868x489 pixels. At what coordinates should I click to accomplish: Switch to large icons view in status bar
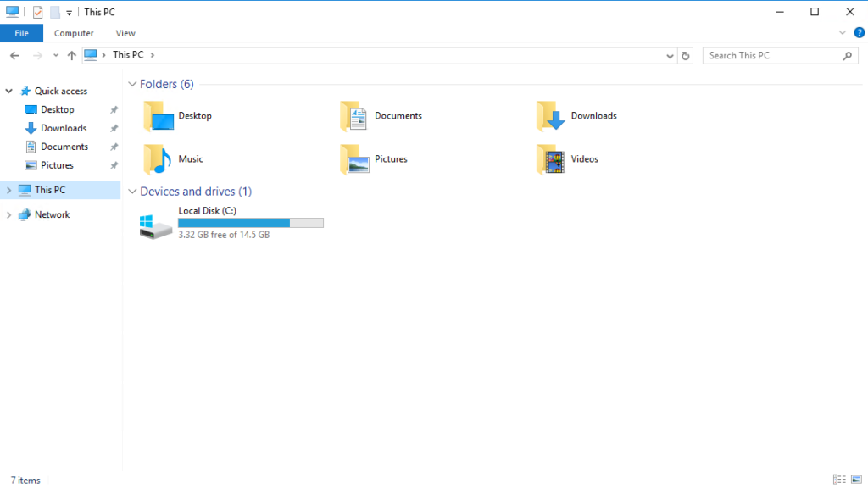(855, 480)
